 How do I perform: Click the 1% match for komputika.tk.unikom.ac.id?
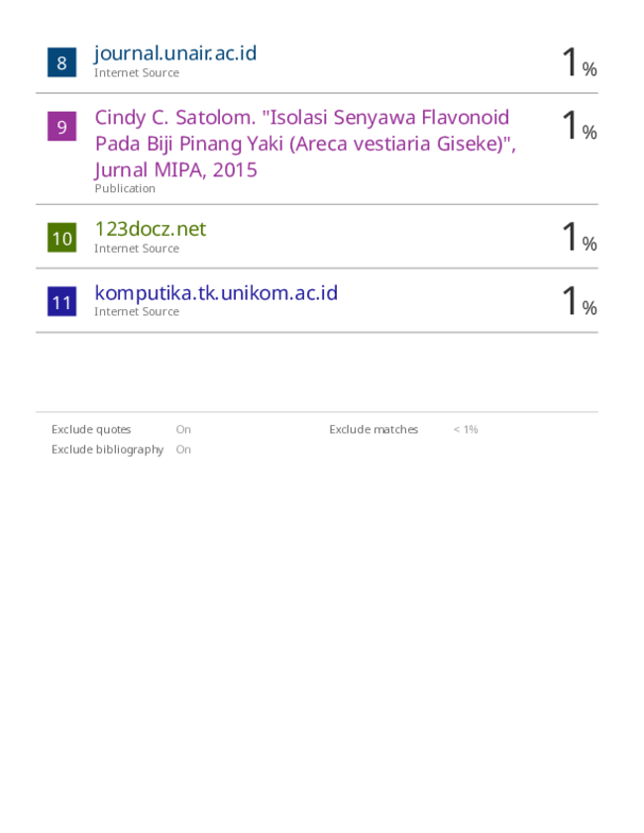click(580, 300)
